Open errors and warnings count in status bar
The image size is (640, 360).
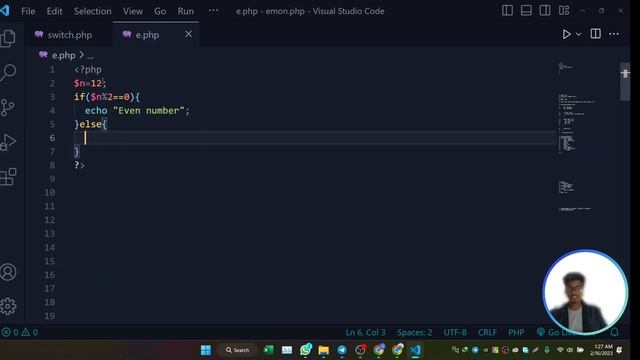tap(20, 332)
